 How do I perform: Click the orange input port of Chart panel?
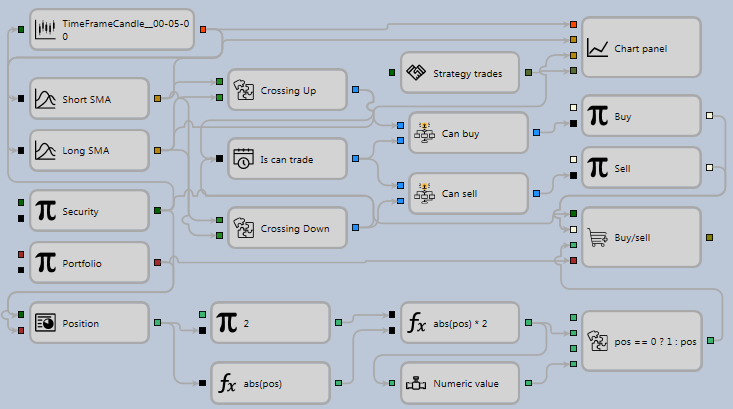(574, 24)
